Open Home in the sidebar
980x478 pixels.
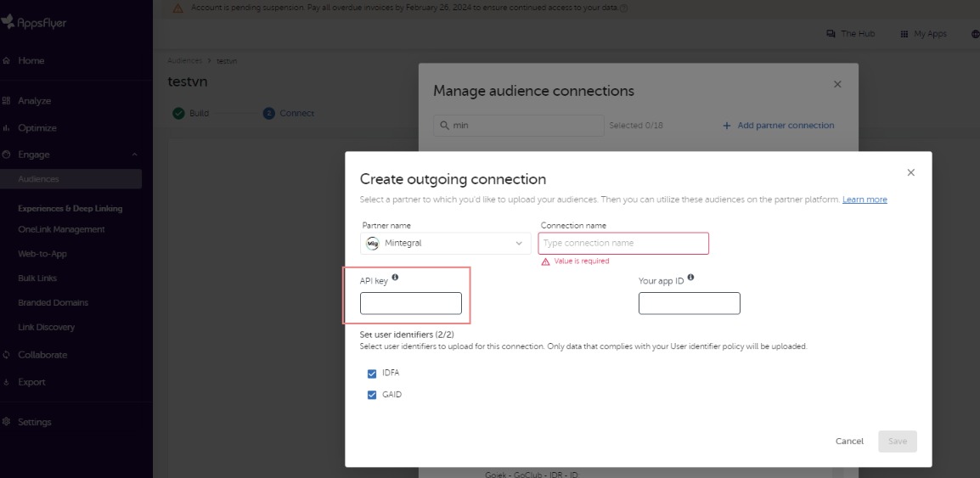(31, 60)
